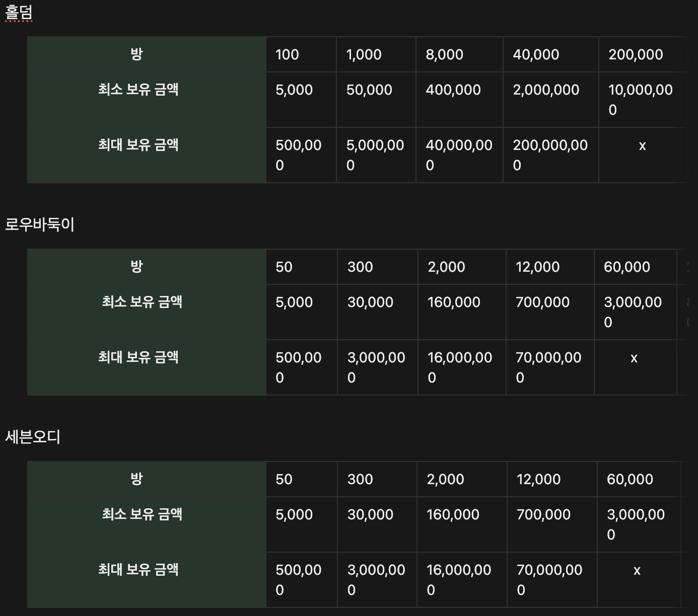Select the 방 header cell in 홀덤 table

click(136, 54)
